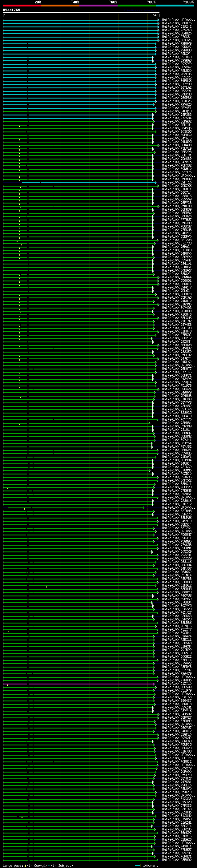Select hit label UniRef100_B1S8N0
The height and width of the screenshot is (868, 197).
click(177, 816)
